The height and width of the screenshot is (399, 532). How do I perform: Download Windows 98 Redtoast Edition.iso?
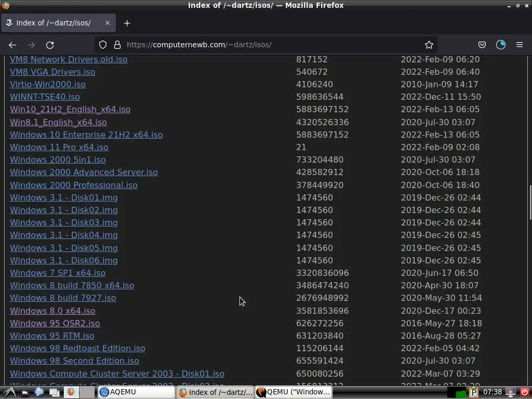coord(77,349)
